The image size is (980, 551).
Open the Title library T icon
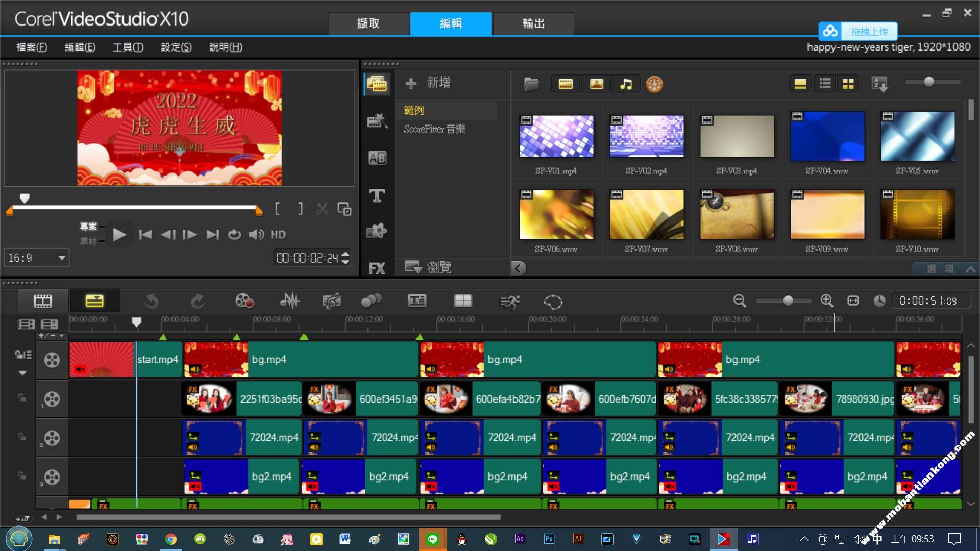tap(377, 195)
